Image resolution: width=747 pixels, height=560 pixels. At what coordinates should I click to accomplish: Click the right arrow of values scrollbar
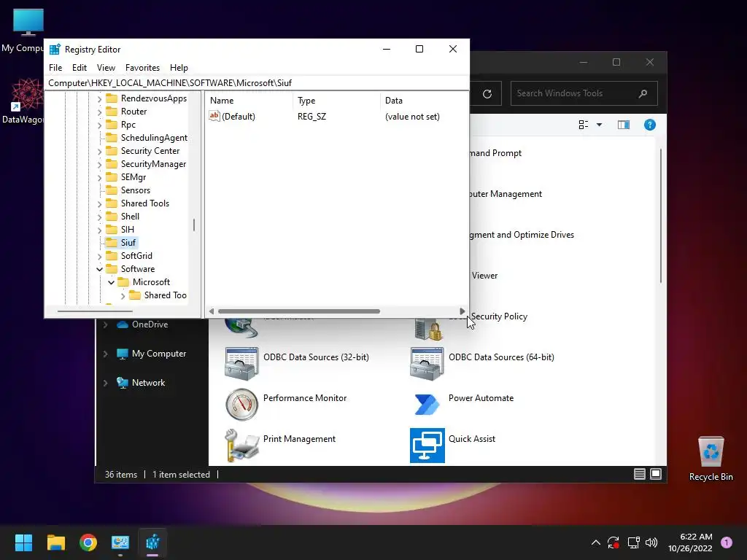(x=462, y=311)
